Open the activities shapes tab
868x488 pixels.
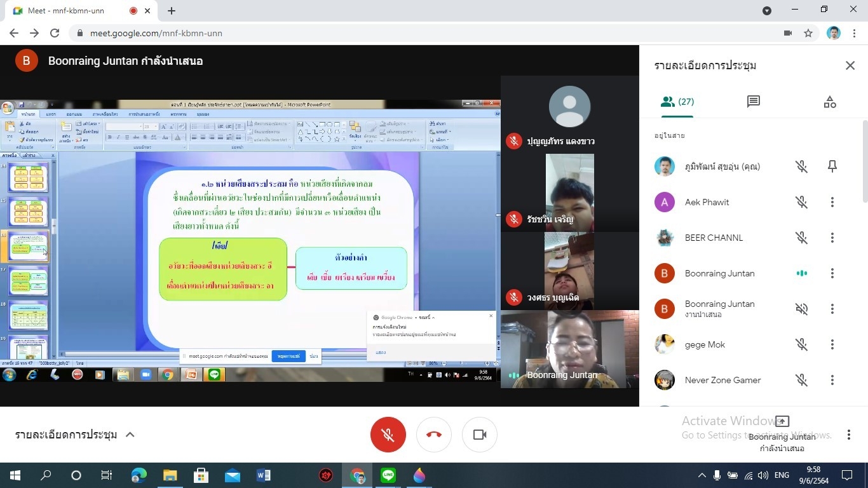pyautogui.click(x=829, y=102)
